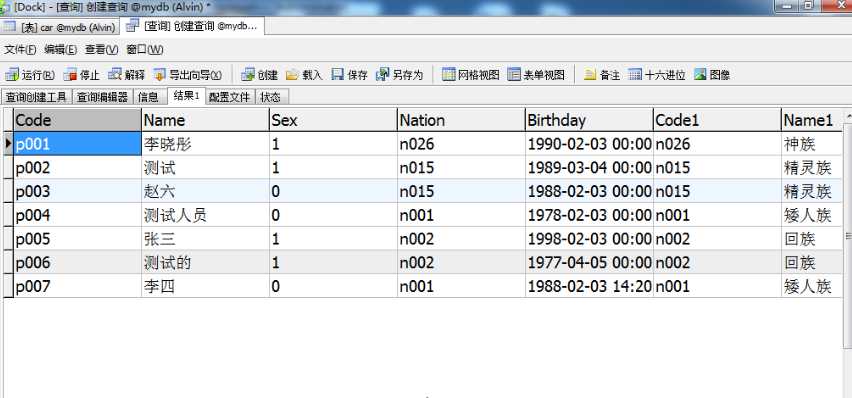The width and height of the screenshot is (852, 398).
Task: Click birthday 1977-04-05 00:00 cell
Action: click(x=589, y=263)
